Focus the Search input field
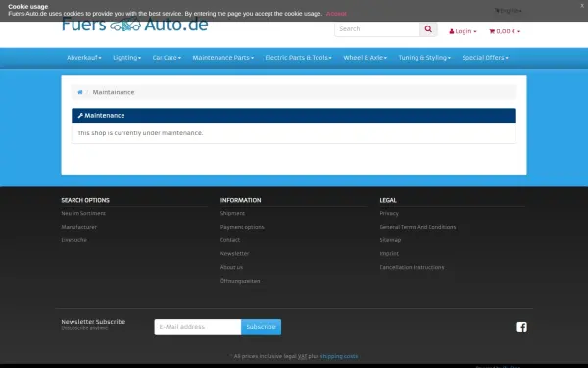The height and width of the screenshot is (368, 588). coord(377,29)
